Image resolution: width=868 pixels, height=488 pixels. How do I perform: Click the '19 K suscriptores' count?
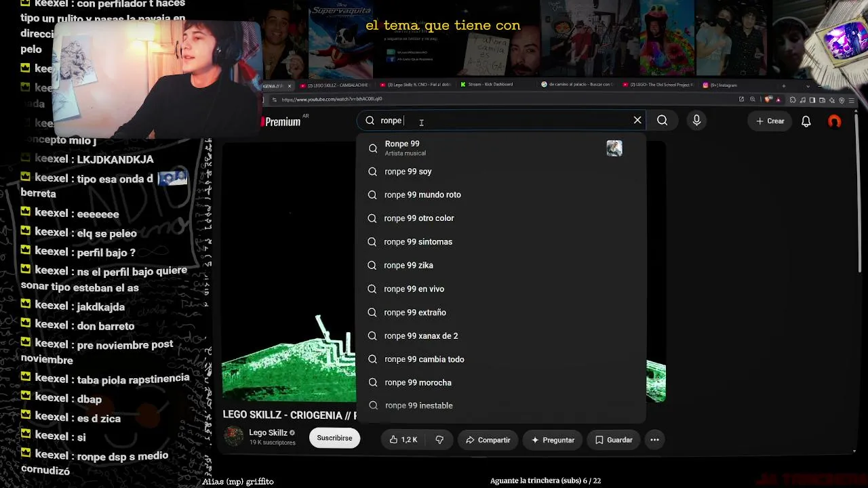[272, 443]
